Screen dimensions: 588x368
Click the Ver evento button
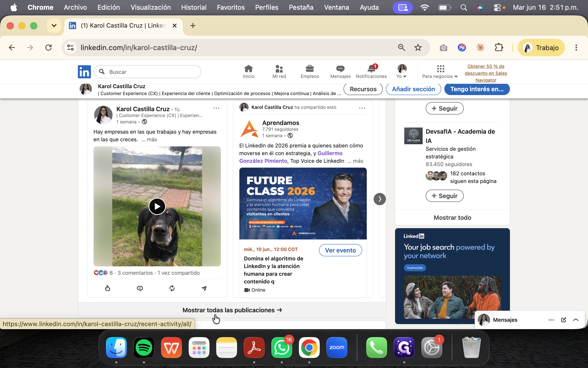(x=340, y=250)
